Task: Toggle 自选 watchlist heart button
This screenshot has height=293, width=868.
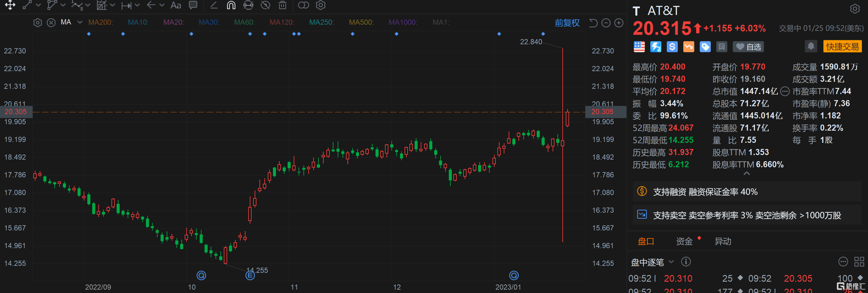Action: (x=748, y=47)
